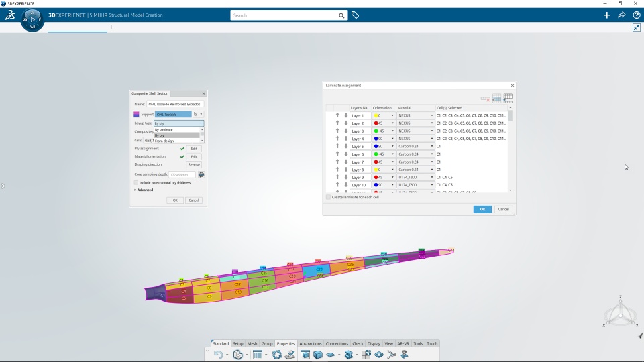Click the share arrow icon
644x362 pixels.
[621, 15]
